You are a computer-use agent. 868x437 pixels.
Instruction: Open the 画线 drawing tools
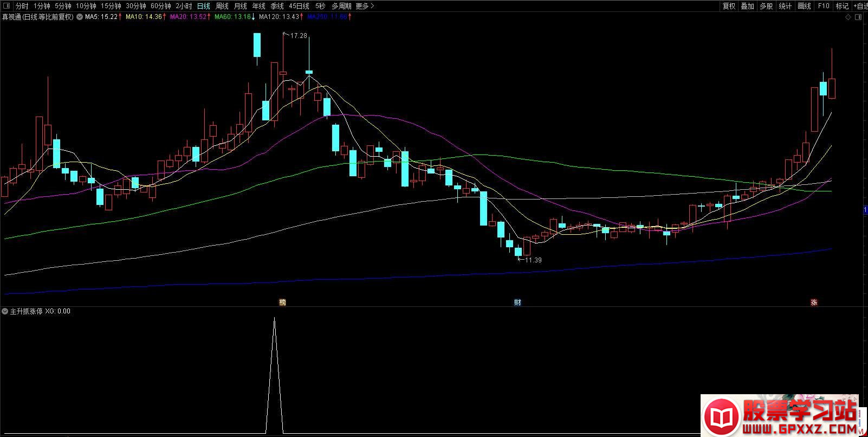(804, 6)
